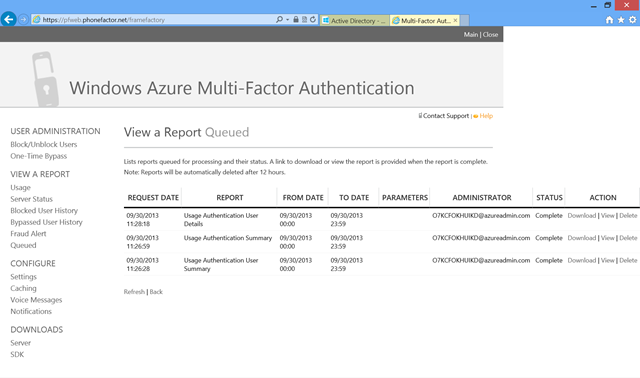Click the Close link in top bar
This screenshot has height=378, width=640.
[490, 35]
